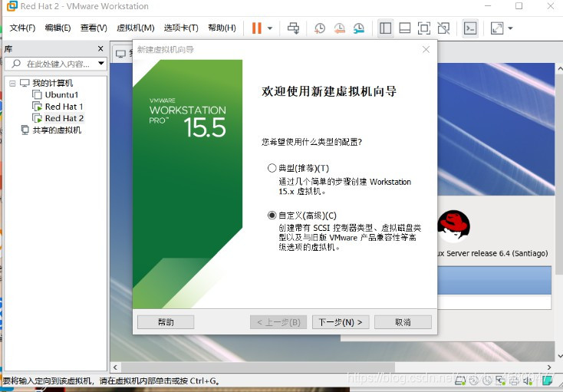Select the Red Hat 1 virtual machine

64,107
